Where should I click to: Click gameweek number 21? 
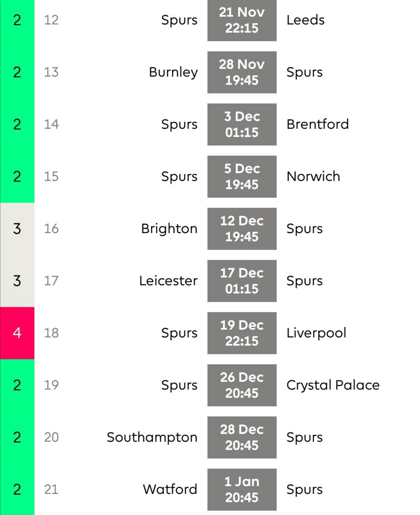click(51, 490)
